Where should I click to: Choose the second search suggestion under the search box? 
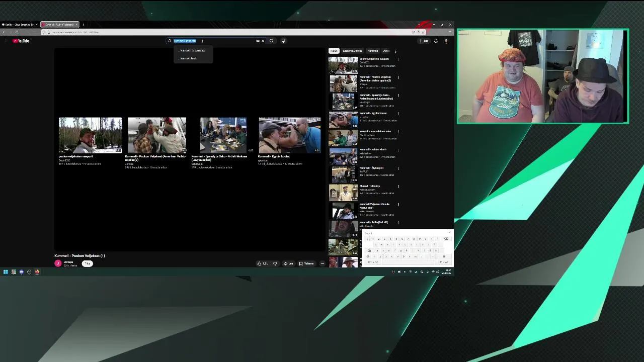[193, 58]
